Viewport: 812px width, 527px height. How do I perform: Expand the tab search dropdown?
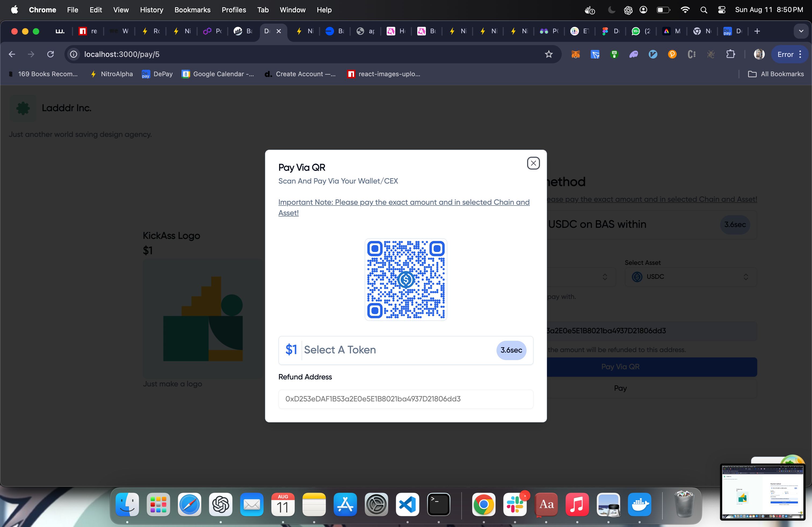(801, 31)
